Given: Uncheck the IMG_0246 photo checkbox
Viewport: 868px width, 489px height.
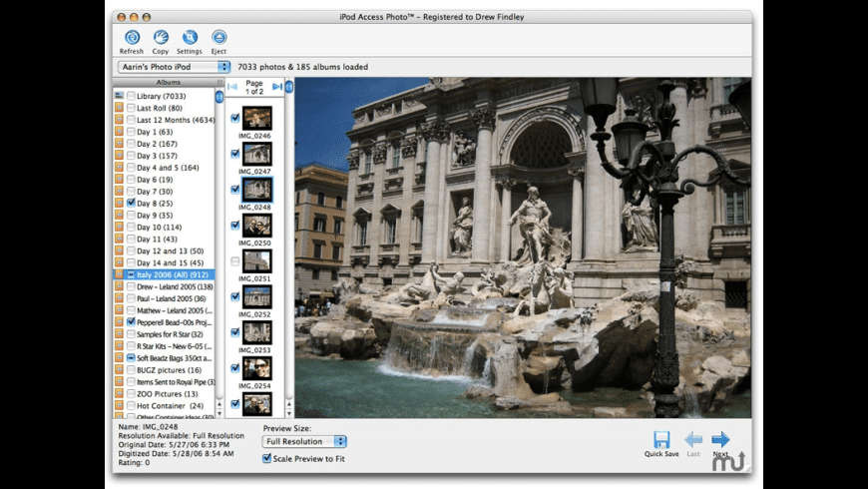Looking at the screenshot, I should coord(235,118).
